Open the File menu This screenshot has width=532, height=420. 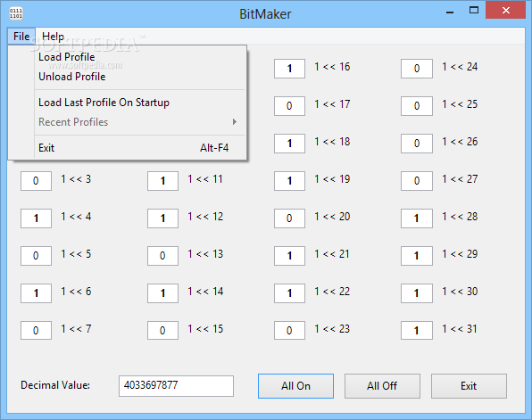pos(21,36)
